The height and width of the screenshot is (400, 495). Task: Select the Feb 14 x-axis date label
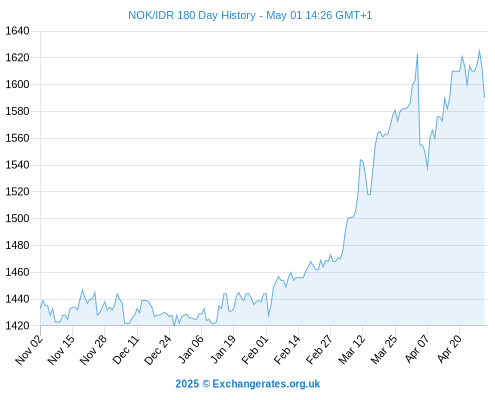[x=287, y=349]
